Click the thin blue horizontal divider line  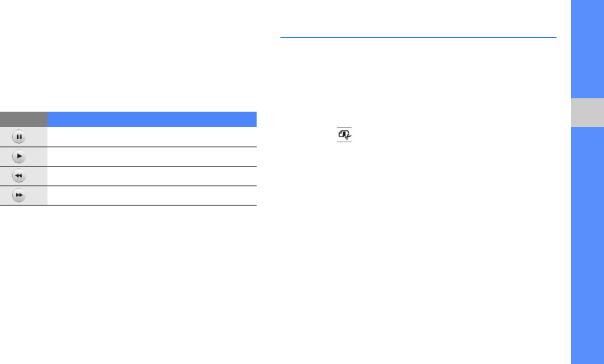[418, 37]
